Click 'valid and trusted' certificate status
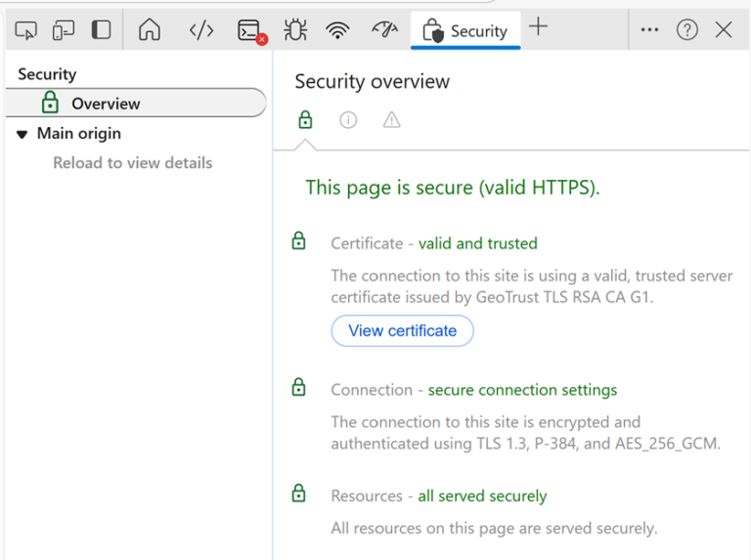The image size is (751, 560). tap(477, 243)
